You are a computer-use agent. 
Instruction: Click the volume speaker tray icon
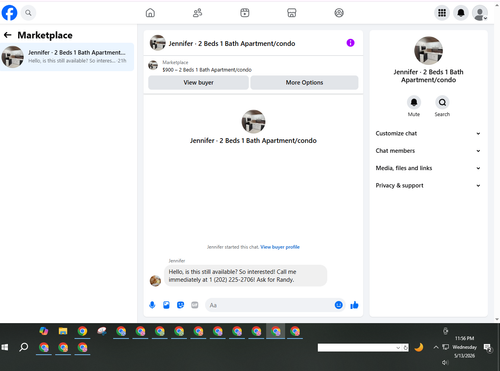[445, 362]
